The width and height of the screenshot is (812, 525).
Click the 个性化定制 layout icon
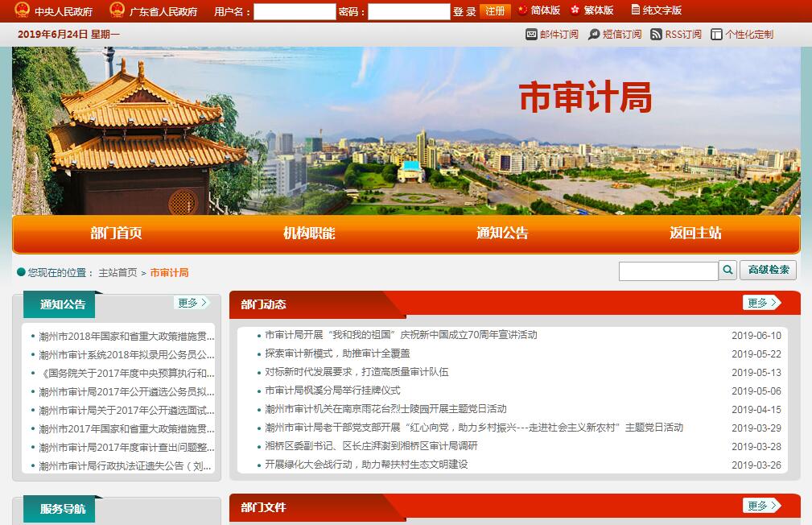(716, 35)
